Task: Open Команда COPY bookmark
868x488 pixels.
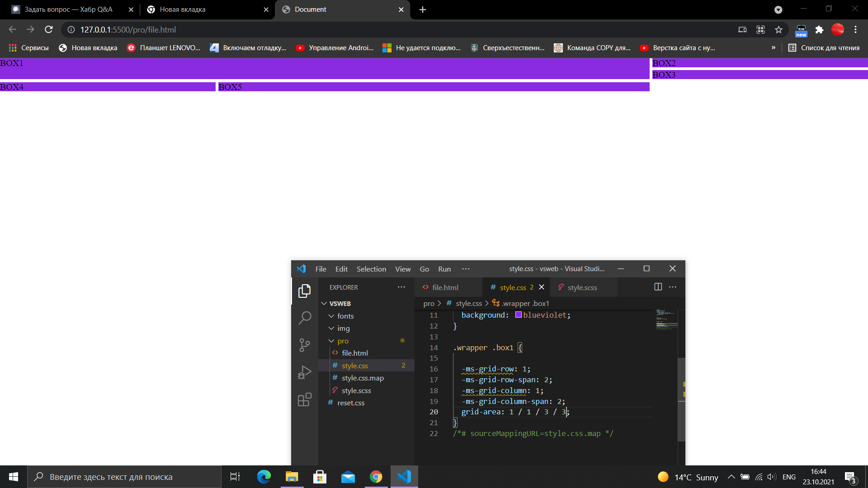Action: coord(592,47)
